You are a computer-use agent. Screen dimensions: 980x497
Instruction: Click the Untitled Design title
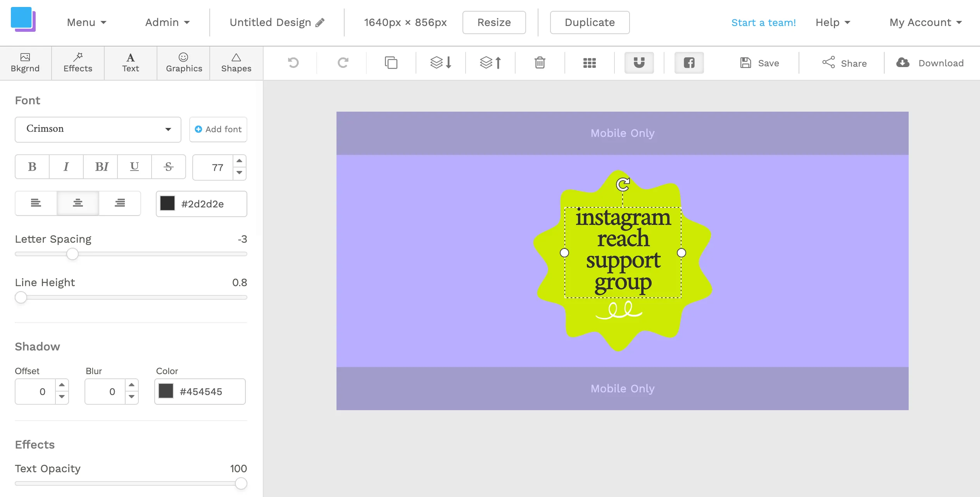click(270, 22)
